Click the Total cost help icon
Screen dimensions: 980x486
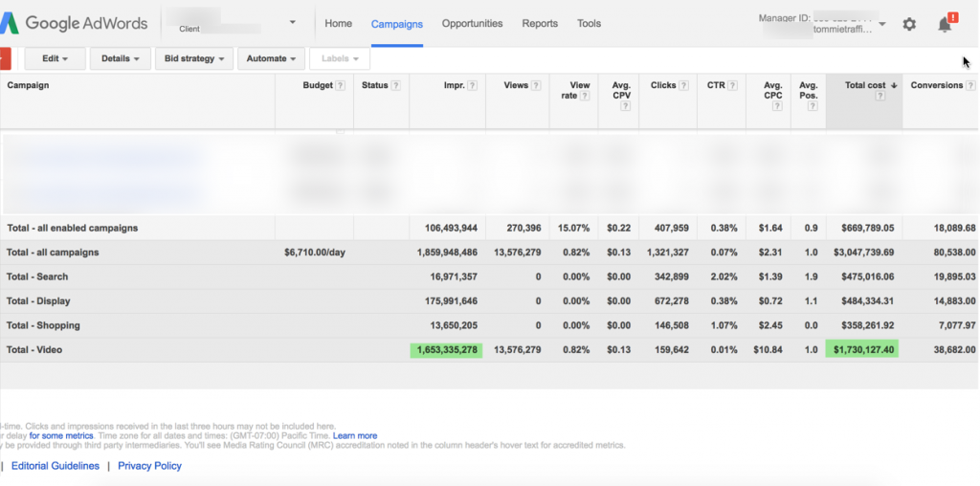pyautogui.click(x=880, y=97)
